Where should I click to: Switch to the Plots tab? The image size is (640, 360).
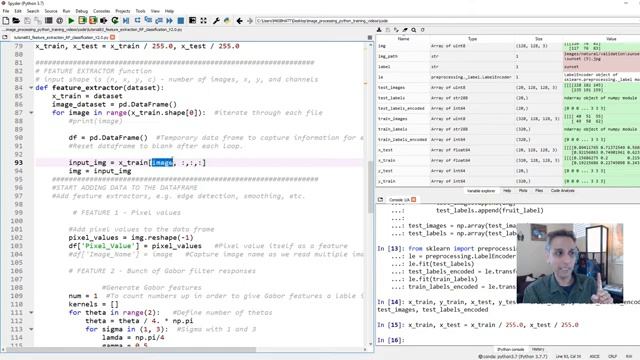click(523, 191)
